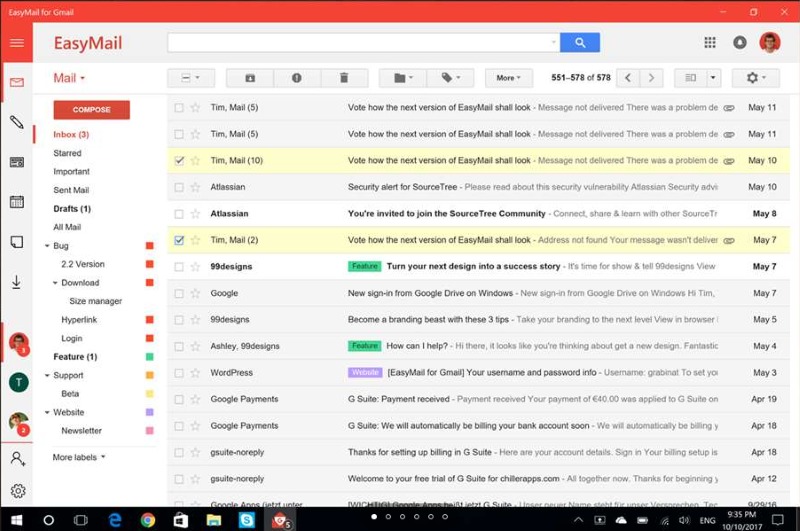Open the profile avatar at top right
The image size is (800, 531).
click(769, 43)
